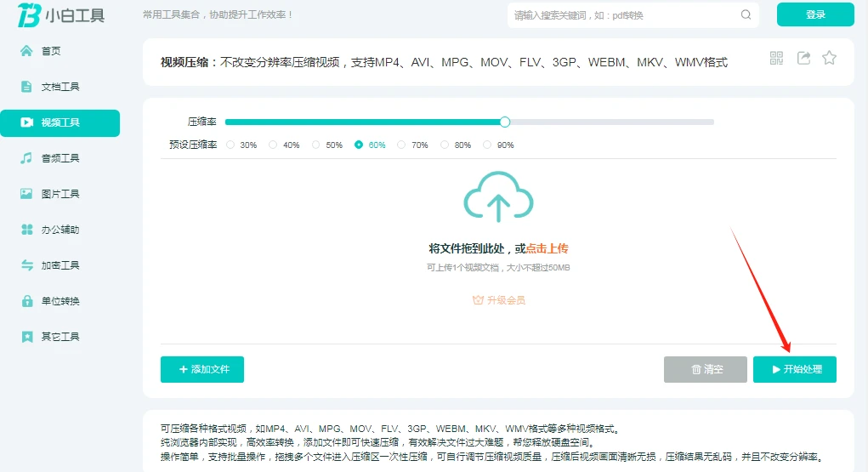This screenshot has height=472, width=868.
Task: Open 音频工具 in the sidebar
Action: click(x=60, y=158)
